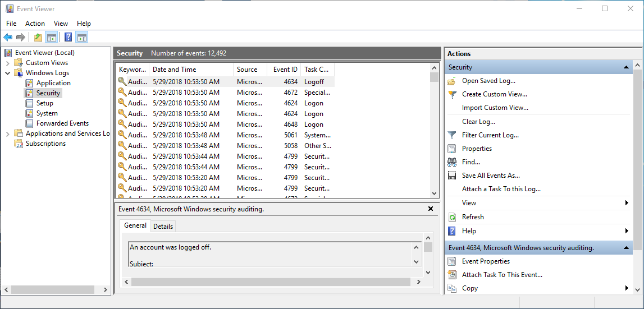This screenshot has height=309, width=644.
Task: Collapse the Security actions section header
Action: point(627,67)
